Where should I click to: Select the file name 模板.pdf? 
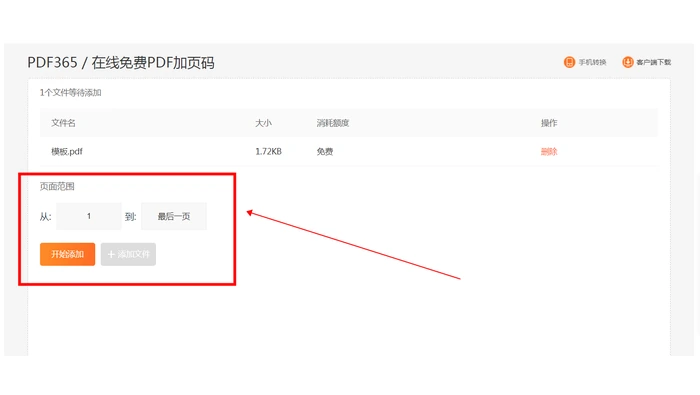click(67, 152)
